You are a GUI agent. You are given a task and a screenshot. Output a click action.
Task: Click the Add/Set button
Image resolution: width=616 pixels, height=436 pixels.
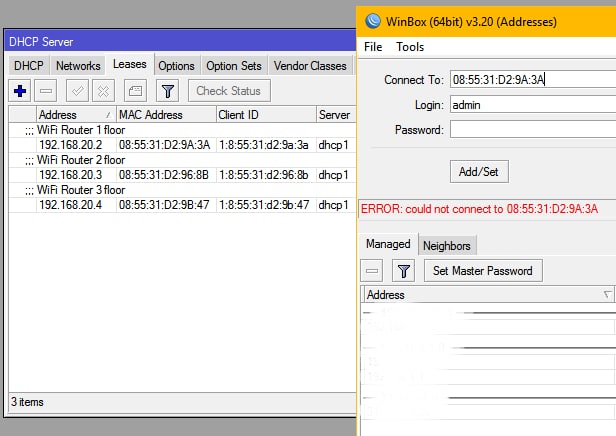(x=479, y=171)
